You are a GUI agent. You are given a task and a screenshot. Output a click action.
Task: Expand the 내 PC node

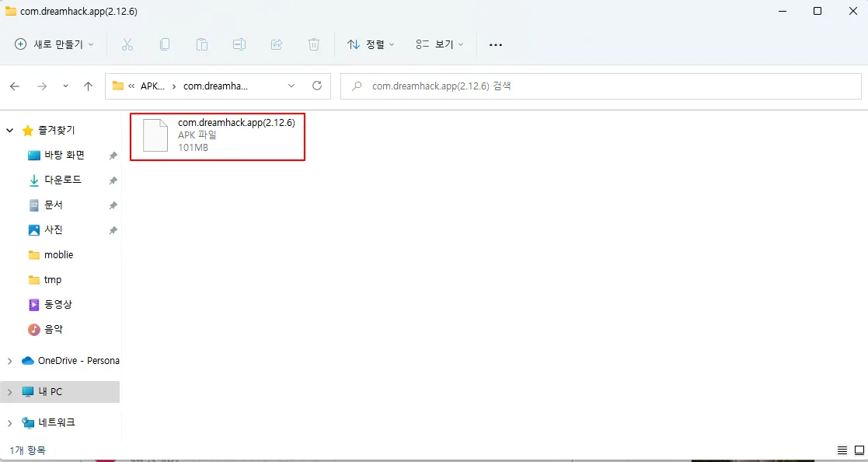[x=9, y=392]
